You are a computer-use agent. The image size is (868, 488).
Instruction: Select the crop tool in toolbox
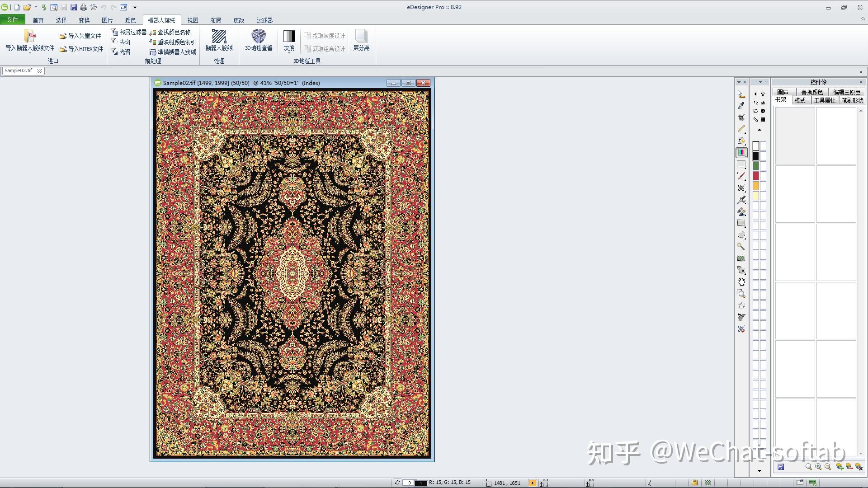point(741,117)
